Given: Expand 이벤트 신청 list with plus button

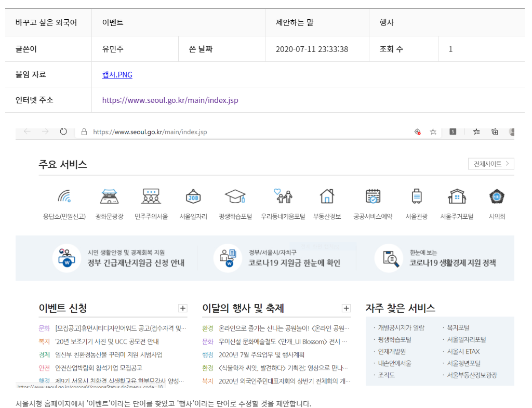Looking at the screenshot, I should coord(182,308).
